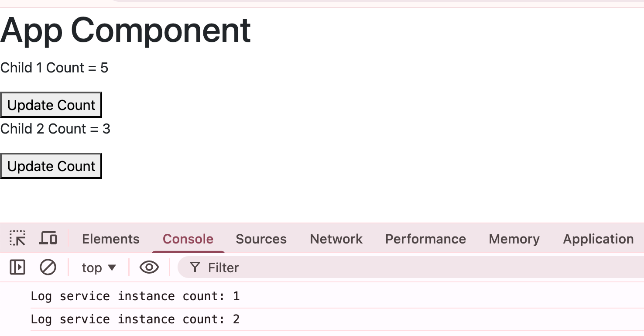644x336 pixels.
Task: Select the log line showing instance count 2
Action: point(135,319)
